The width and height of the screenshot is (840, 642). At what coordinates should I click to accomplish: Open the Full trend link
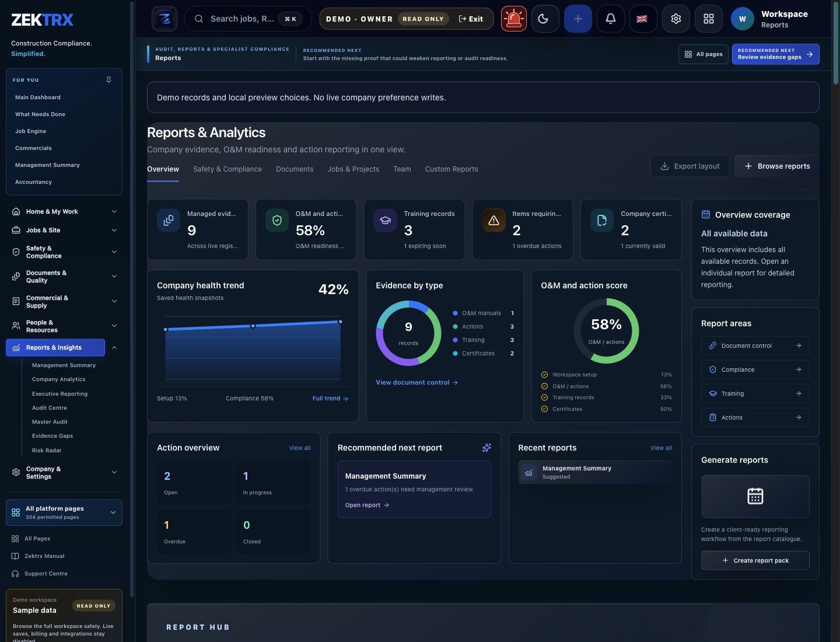click(x=330, y=399)
